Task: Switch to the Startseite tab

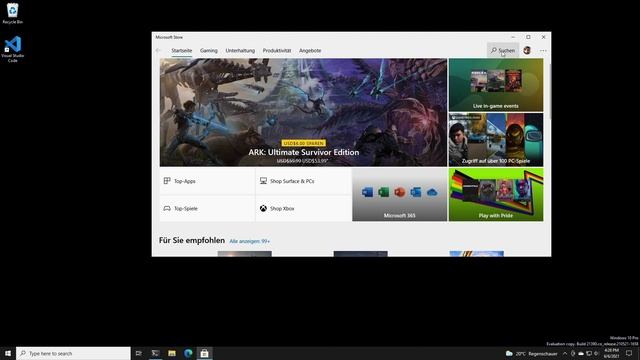Action: (182, 51)
